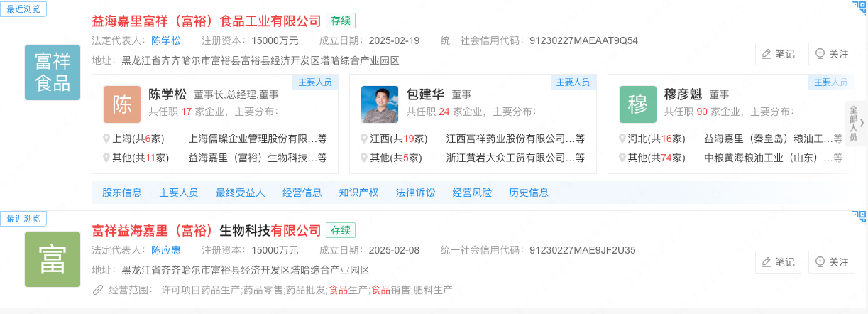Click 穆彦魁 name in personnel card

(683, 94)
